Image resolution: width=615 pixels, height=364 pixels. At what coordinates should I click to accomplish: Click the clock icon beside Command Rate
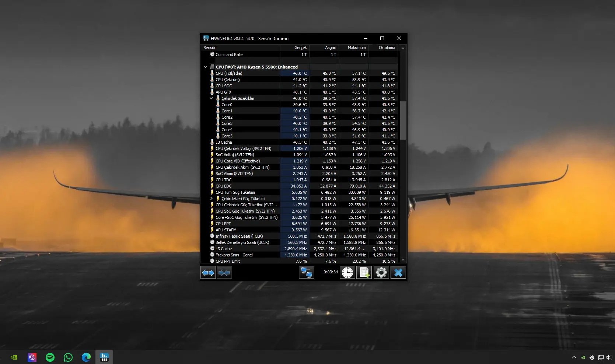click(x=212, y=55)
